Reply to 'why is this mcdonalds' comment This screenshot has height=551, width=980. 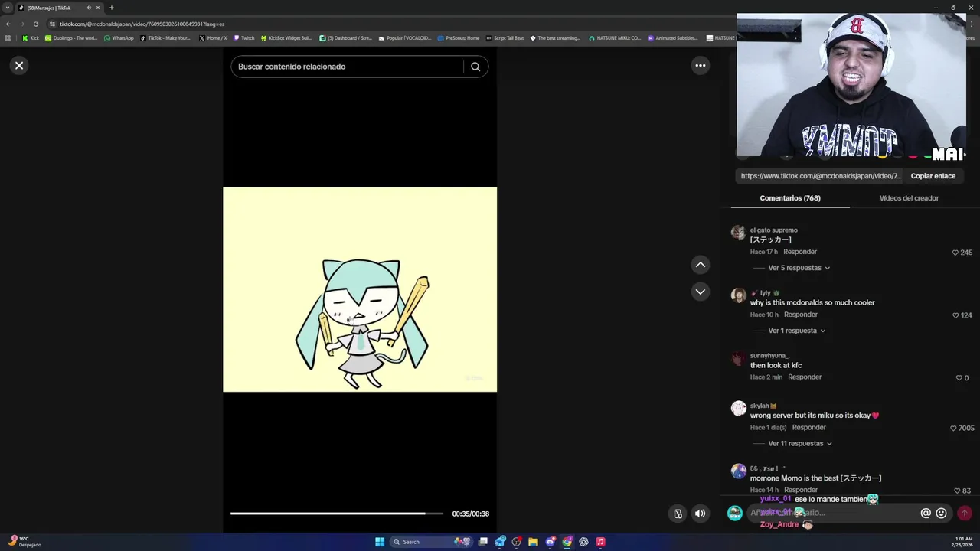coord(801,315)
